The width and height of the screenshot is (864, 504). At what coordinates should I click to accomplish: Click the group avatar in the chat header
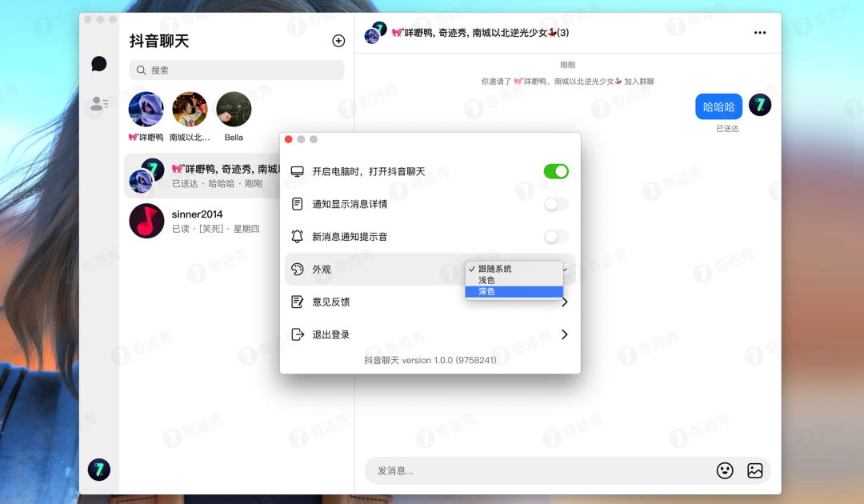375,33
